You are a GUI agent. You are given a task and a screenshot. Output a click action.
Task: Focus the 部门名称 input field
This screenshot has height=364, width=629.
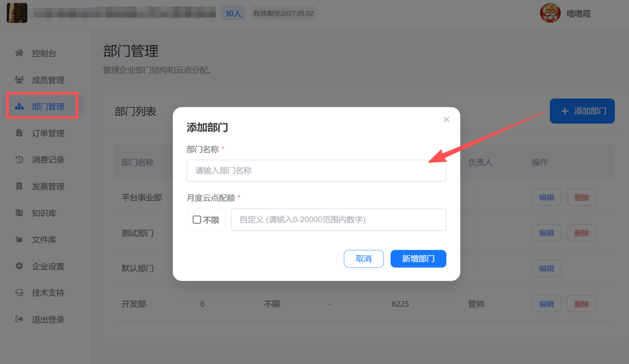coord(316,171)
